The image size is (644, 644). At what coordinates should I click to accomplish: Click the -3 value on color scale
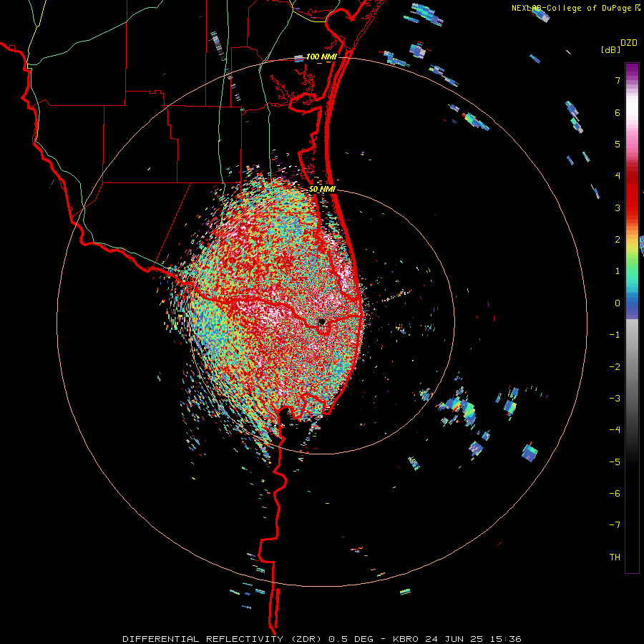[615, 399]
